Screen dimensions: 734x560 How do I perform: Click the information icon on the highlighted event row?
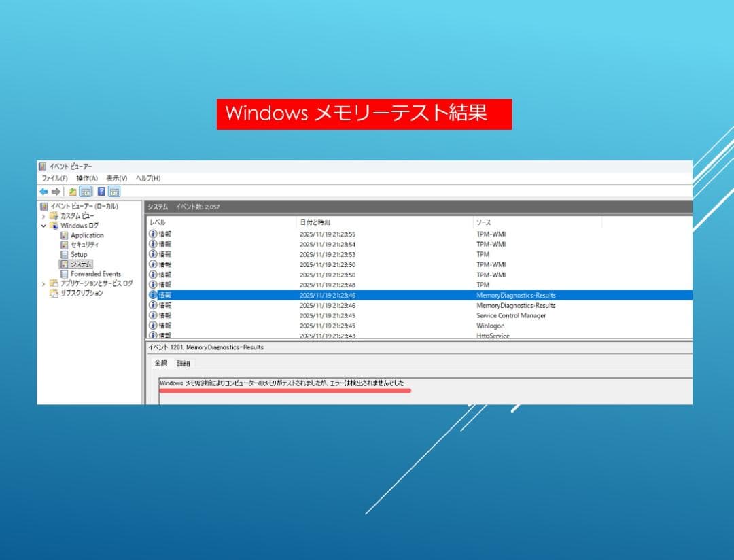pos(153,294)
